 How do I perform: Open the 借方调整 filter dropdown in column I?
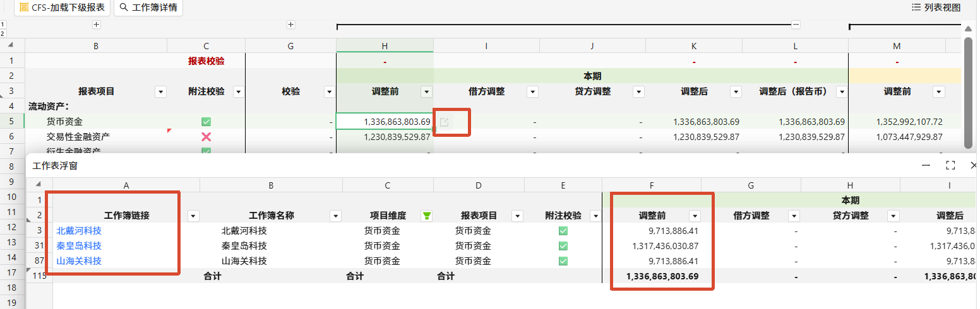(532, 92)
